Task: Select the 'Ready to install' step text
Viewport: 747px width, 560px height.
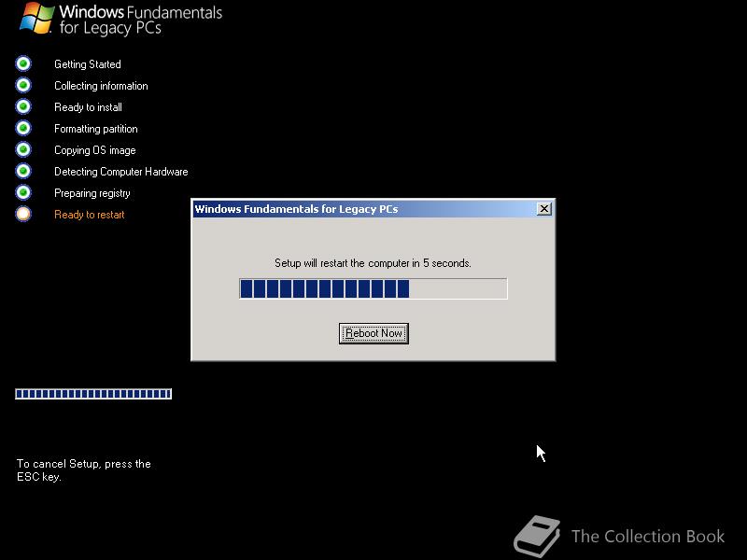Action: tap(88, 107)
